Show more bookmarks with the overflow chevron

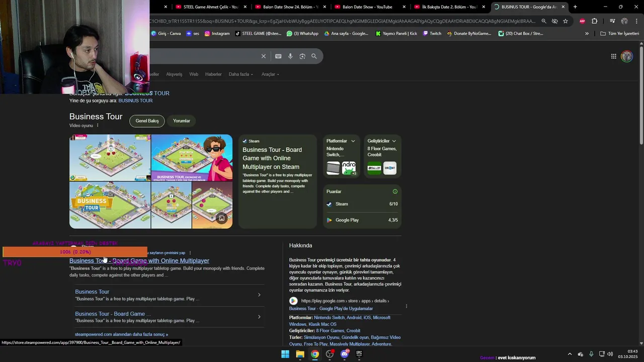[587, 34]
